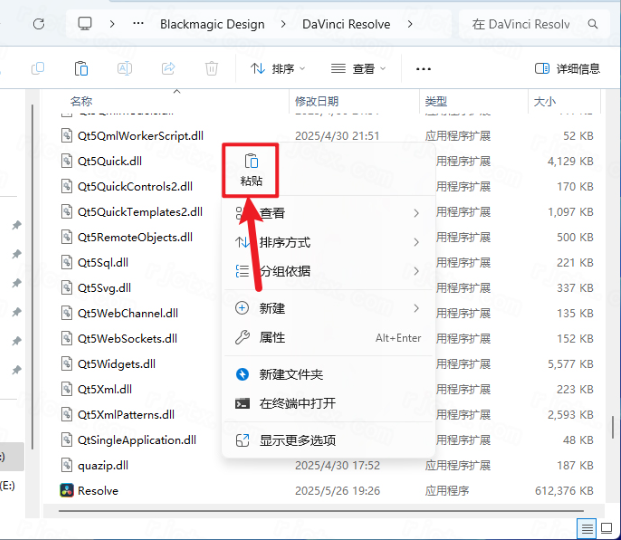Click the 612,376 KB size cell
The height and width of the screenshot is (540, 621).
564,490
